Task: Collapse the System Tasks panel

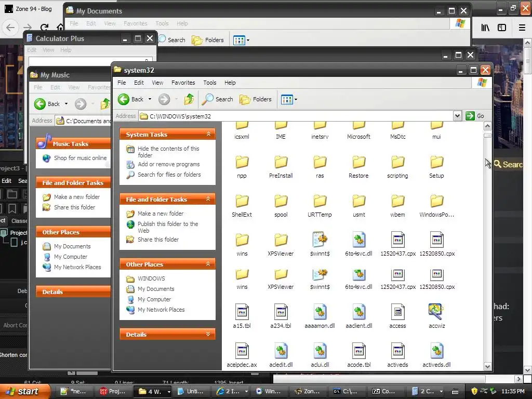Action: click(x=208, y=135)
